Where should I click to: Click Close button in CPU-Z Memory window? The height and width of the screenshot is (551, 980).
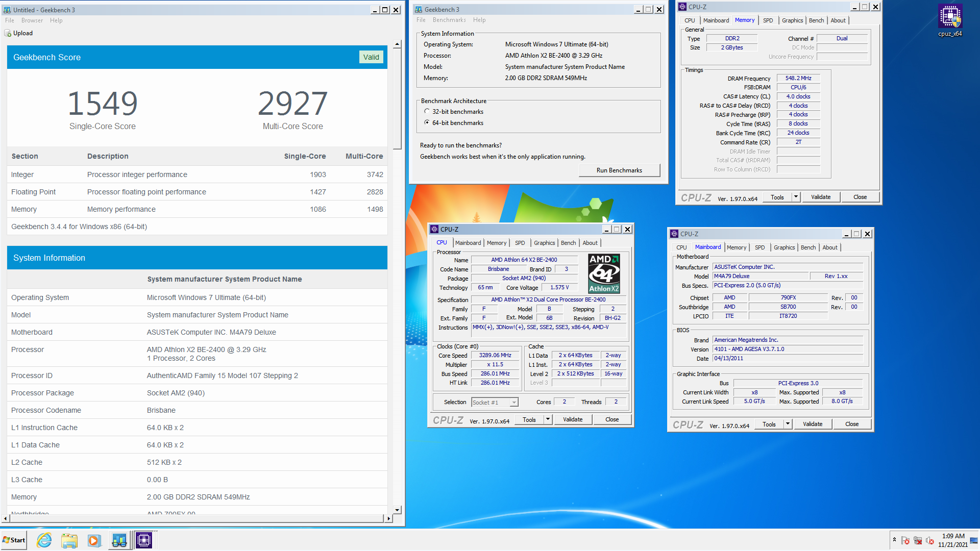click(860, 197)
